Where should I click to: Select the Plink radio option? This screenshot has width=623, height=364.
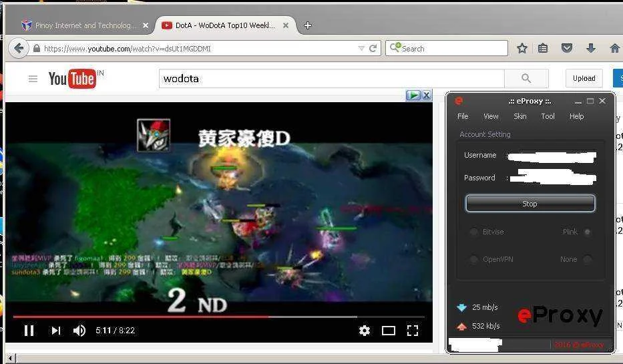pyautogui.click(x=588, y=232)
